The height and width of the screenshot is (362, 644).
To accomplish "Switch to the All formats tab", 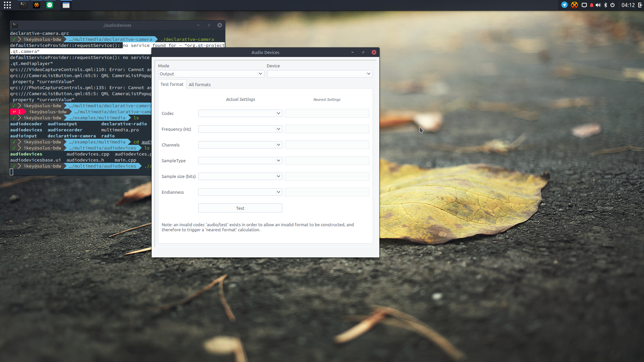I will (x=200, y=84).
